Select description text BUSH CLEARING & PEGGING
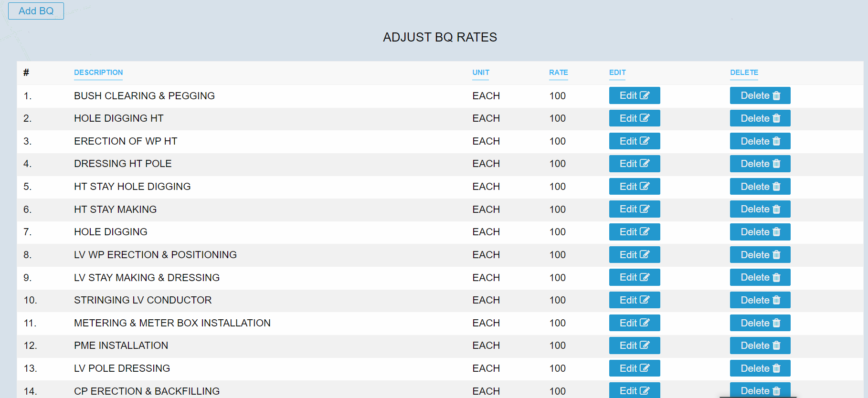 144,96
